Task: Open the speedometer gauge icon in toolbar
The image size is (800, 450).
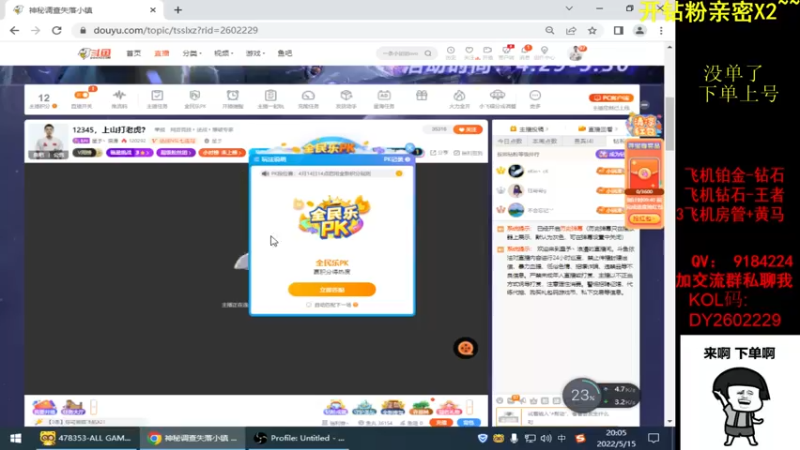Action: point(308,95)
